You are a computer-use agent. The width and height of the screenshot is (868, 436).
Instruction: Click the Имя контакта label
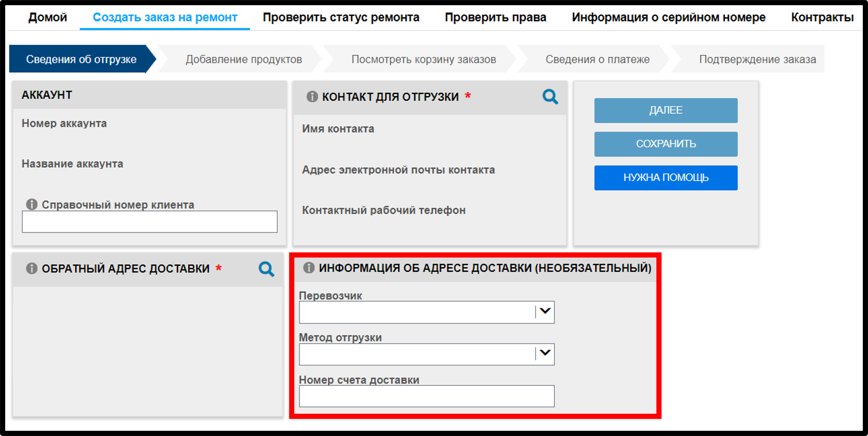(338, 129)
